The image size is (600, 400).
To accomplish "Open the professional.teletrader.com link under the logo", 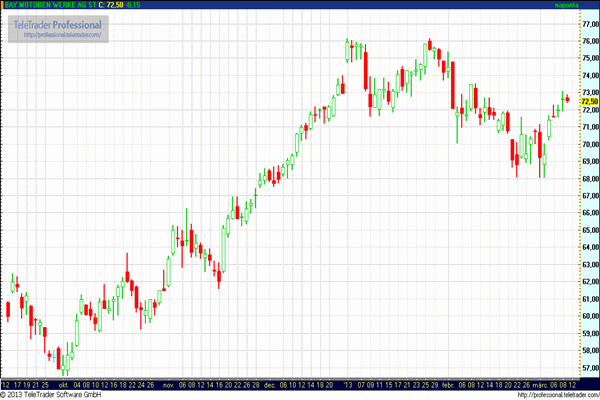I will (64, 36).
